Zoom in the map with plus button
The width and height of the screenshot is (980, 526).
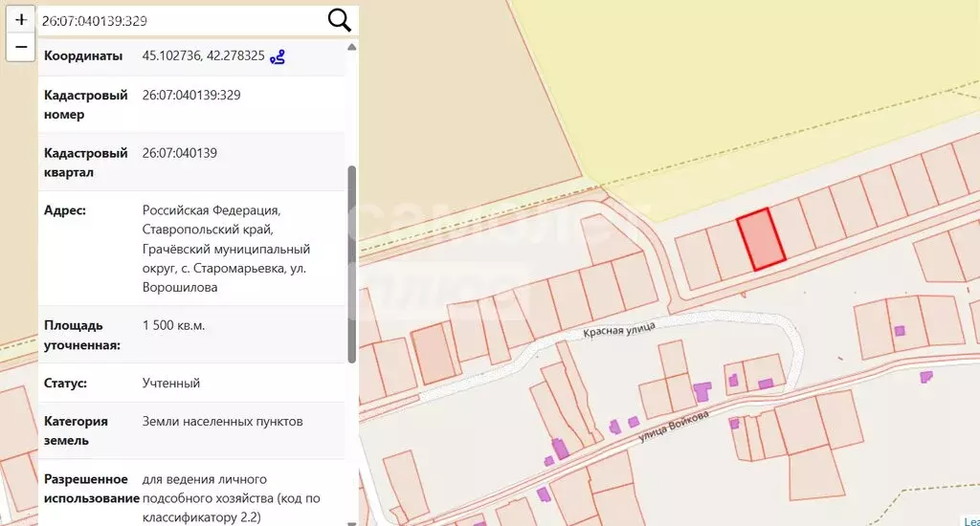(21, 20)
